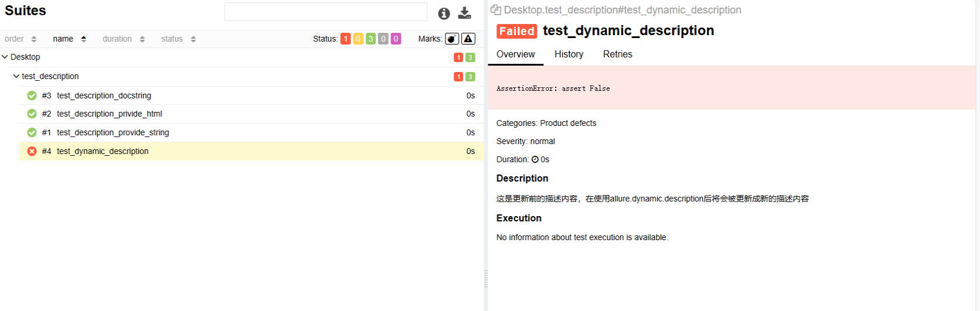Image resolution: width=980 pixels, height=311 pixels.
Task: Sort suites by name column
Action: pyautogui.click(x=69, y=39)
